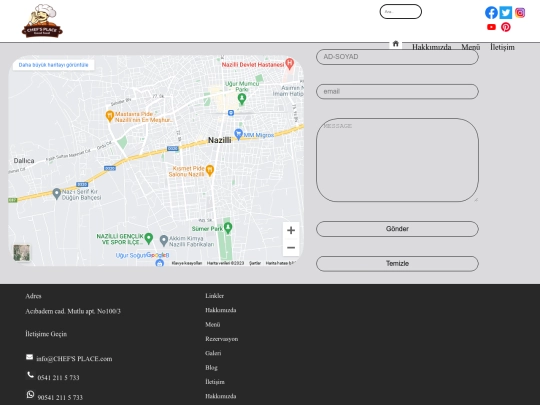Open the Pinterest icon
The height and width of the screenshot is (405, 540).
click(506, 27)
